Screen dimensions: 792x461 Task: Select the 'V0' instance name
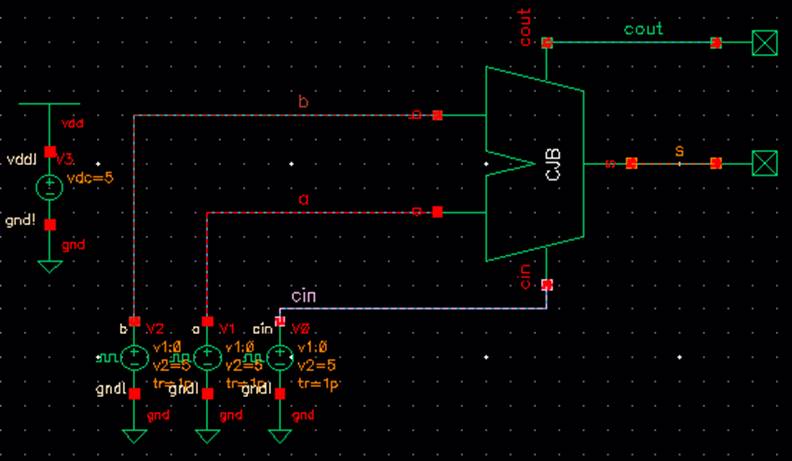coord(300,329)
